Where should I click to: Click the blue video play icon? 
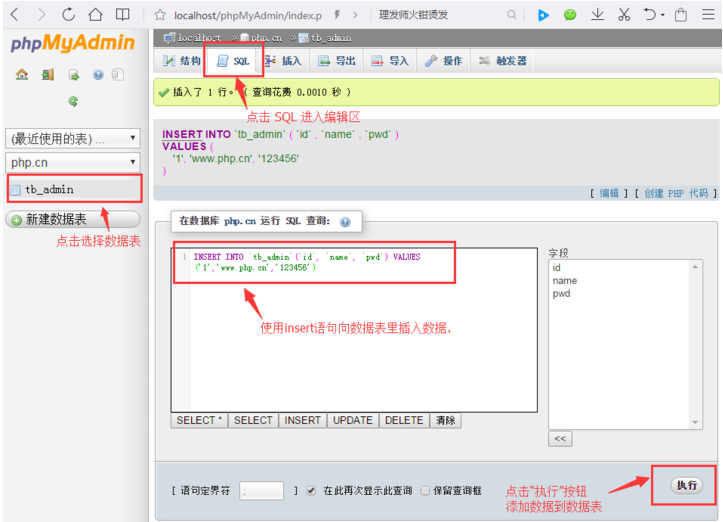coord(543,15)
